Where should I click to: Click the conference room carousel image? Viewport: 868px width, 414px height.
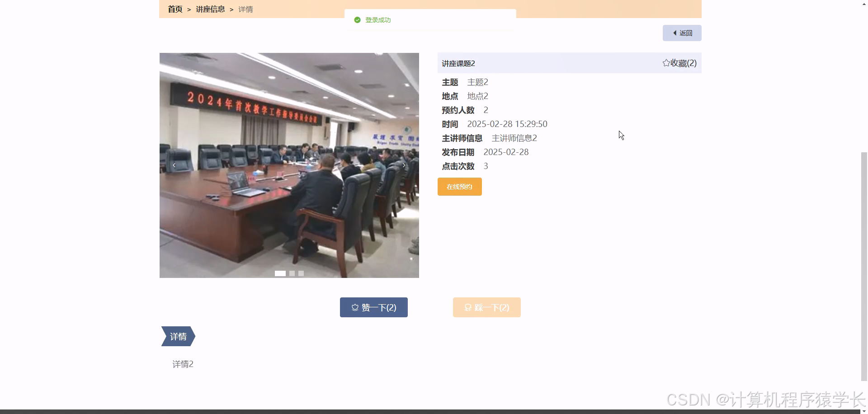pyautogui.click(x=289, y=165)
